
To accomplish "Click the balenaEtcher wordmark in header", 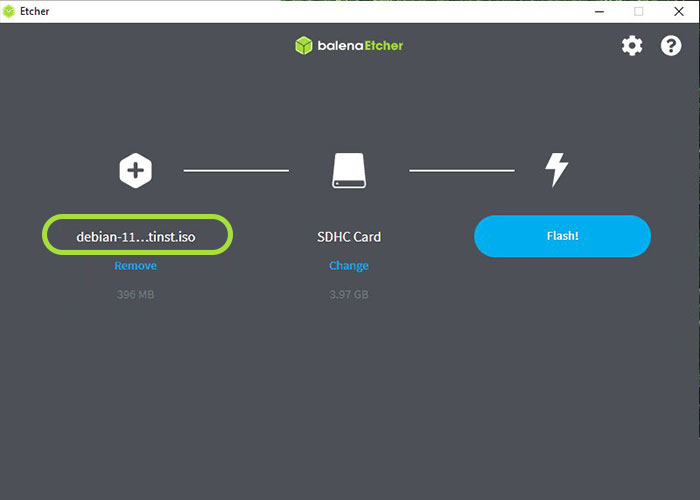I will click(361, 46).
